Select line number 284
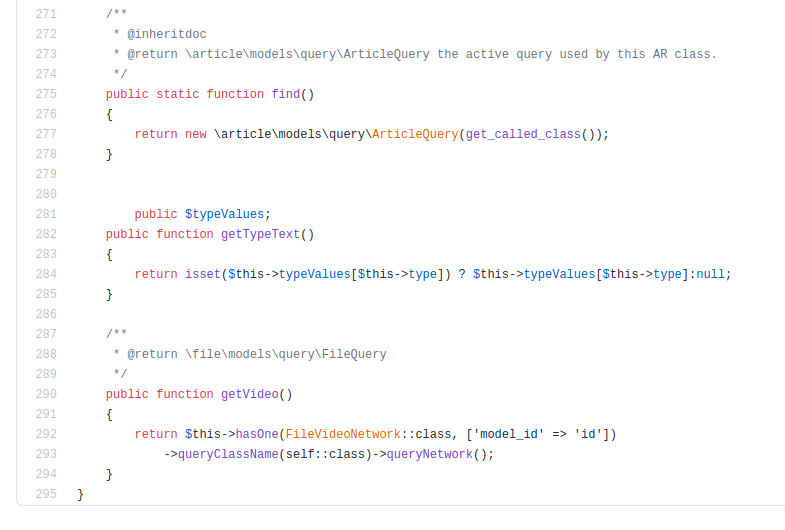 [x=46, y=274]
